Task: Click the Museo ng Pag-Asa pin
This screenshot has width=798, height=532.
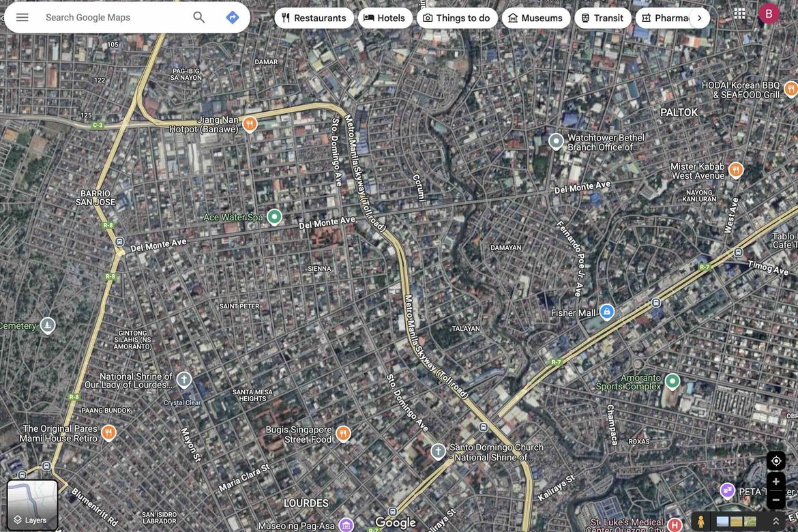Action: pyautogui.click(x=346, y=525)
